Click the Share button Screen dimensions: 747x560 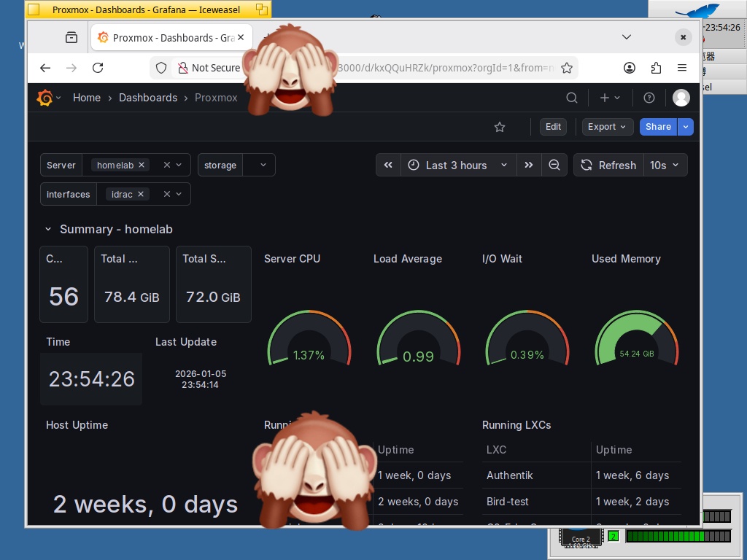point(658,127)
